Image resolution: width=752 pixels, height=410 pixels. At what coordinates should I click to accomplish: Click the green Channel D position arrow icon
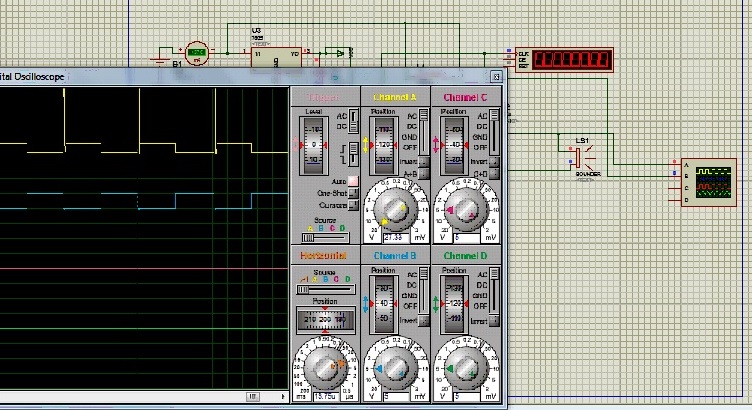click(x=436, y=304)
